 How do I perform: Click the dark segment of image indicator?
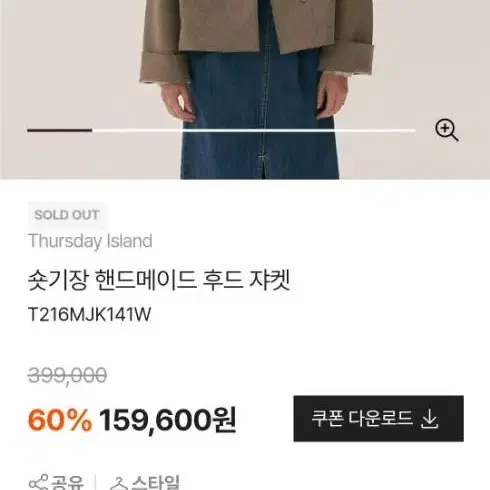tap(60, 130)
